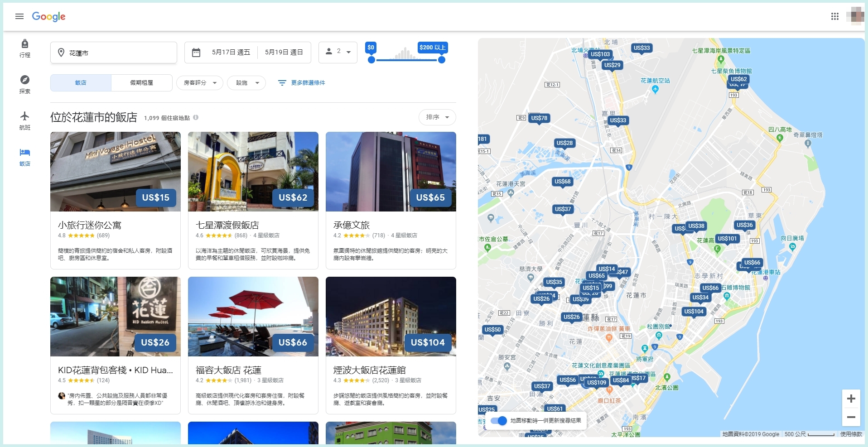The image size is (868, 447).
Task: Click the US$50 map price pin
Action: [492, 330]
